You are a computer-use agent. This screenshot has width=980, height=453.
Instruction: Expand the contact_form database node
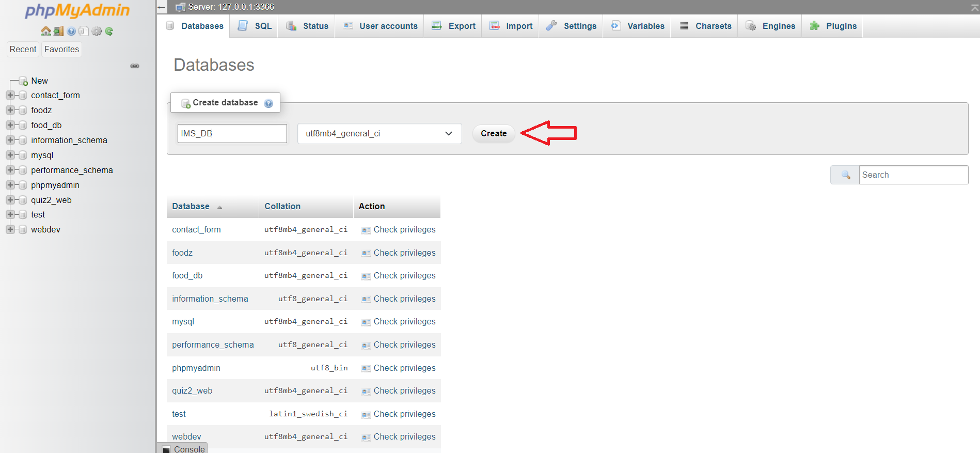click(10, 95)
